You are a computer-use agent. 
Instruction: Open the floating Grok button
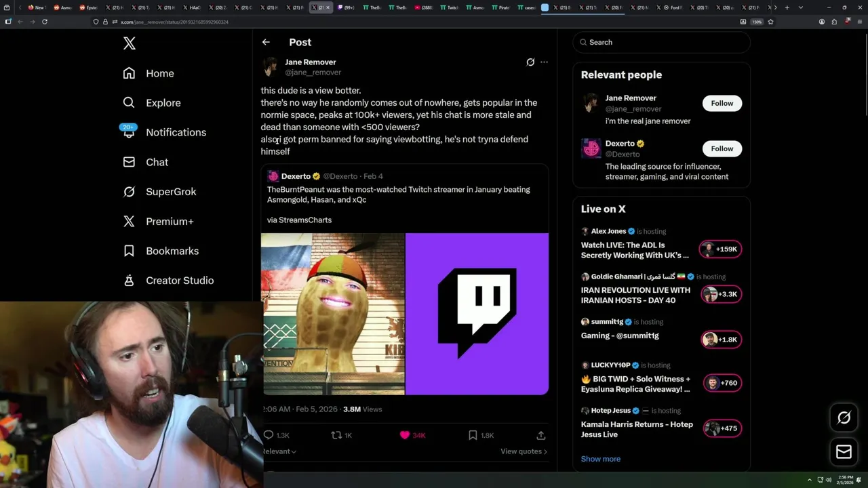point(844,418)
